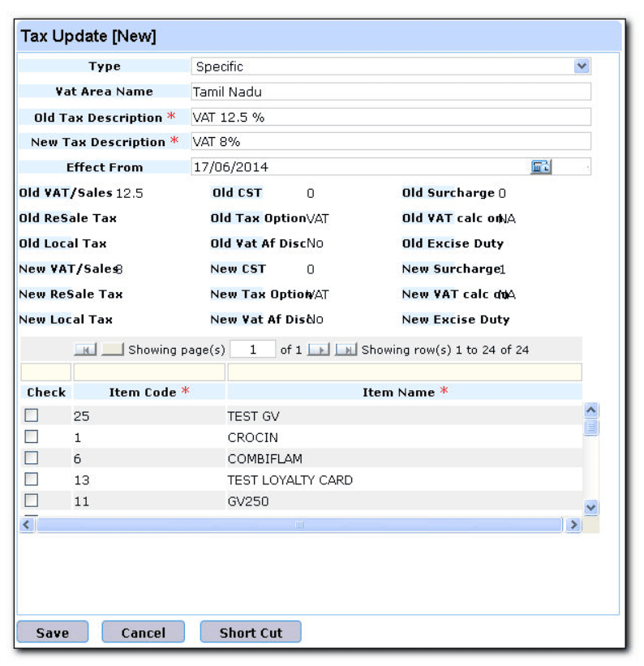Image resolution: width=644 pixels, height=666 pixels.
Task: Go to first page of results
Action: tap(85, 350)
